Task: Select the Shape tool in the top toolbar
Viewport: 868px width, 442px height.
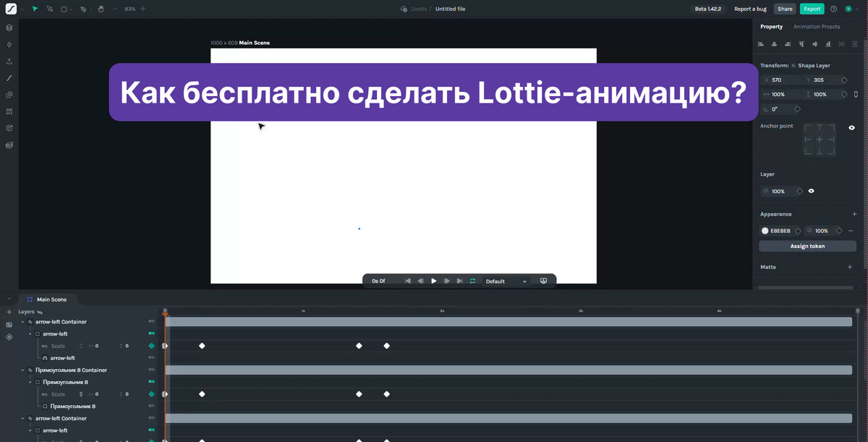Action: [64, 9]
